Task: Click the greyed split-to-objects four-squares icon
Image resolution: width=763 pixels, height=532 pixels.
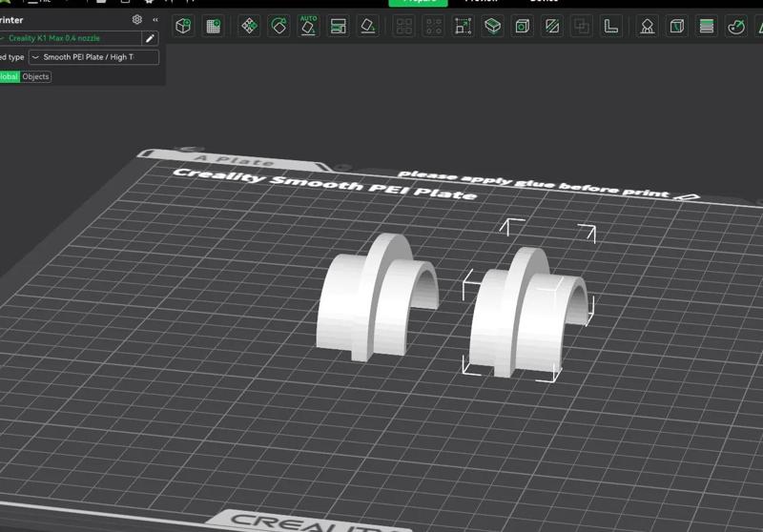Action: (x=403, y=26)
